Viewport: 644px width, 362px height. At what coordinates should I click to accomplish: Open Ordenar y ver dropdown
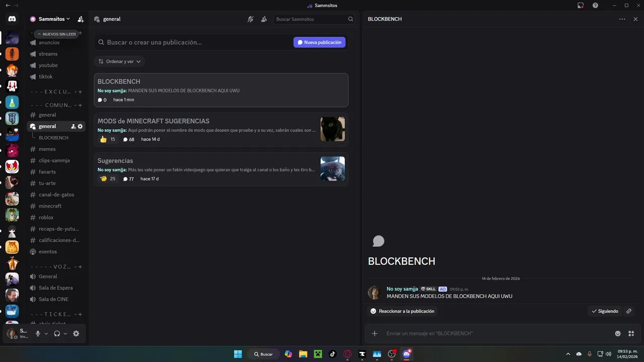coord(119,61)
